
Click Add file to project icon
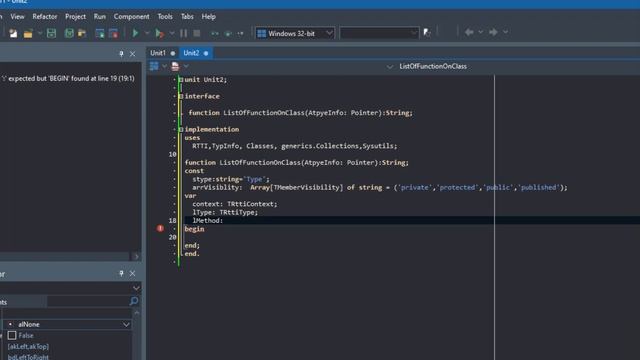pyautogui.click(x=100, y=33)
